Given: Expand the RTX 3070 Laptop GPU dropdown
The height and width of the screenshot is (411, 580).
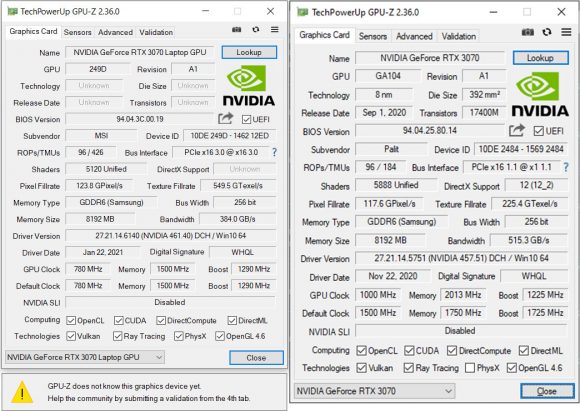Looking at the screenshot, I should click(85, 357).
